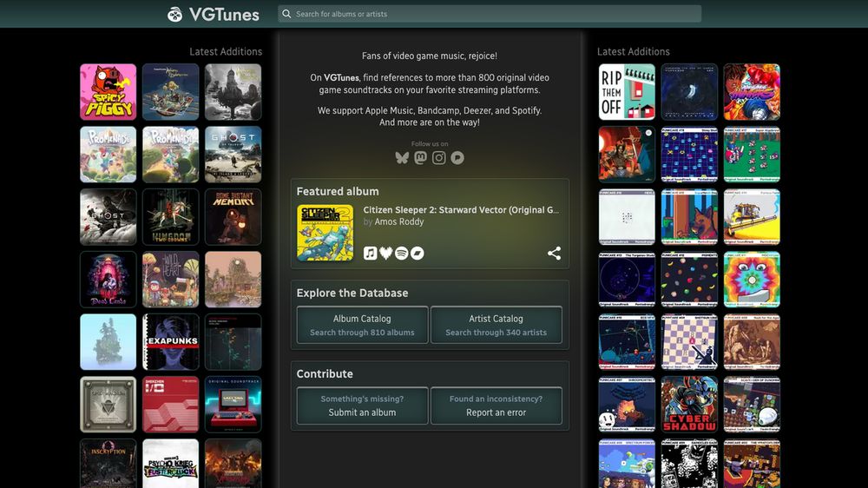The width and height of the screenshot is (868, 488).
Task: Open the Citizen Sleeper 2 cover art
Action: [325, 233]
